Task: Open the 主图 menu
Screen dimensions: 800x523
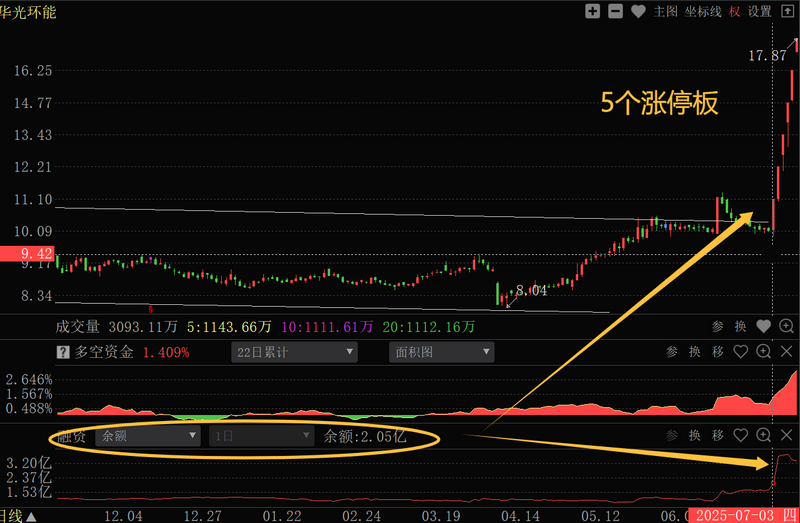Action: pos(665,12)
